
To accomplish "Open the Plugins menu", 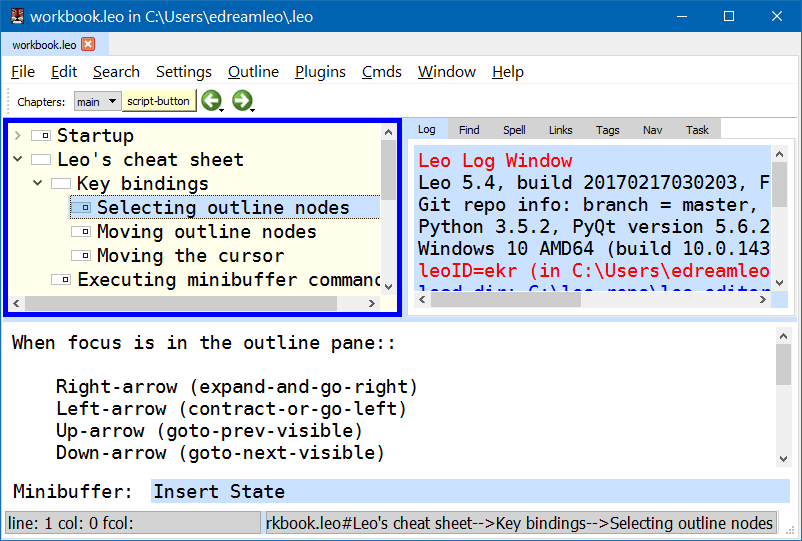I will [x=320, y=72].
